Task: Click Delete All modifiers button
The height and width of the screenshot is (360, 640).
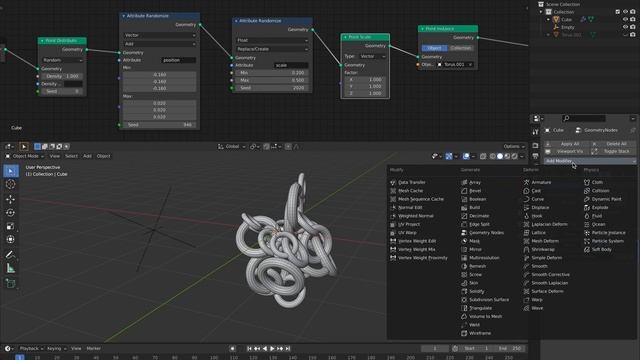Action: pos(613,144)
